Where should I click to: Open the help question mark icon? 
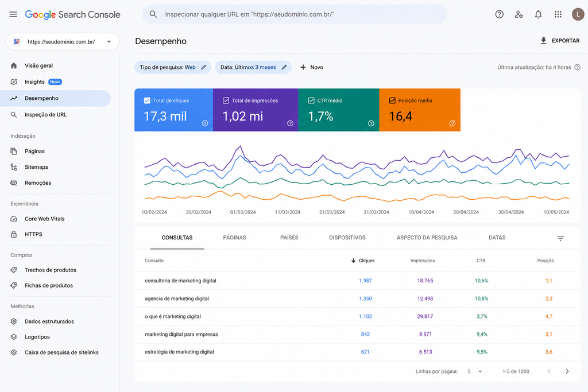point(499,14)
